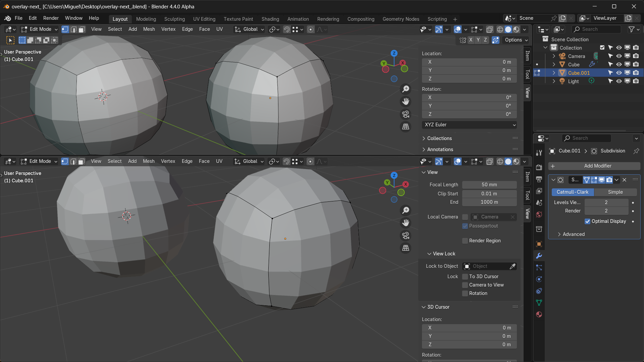The height and width of the screenshot is (362, 644).
Task: Select the Simple subdivision type
Action: coord(615,192)
